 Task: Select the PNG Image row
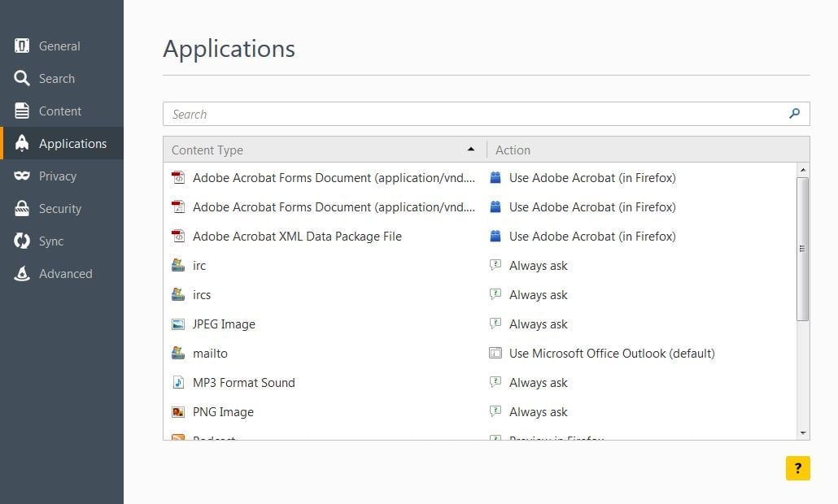[x=480, y=411]
